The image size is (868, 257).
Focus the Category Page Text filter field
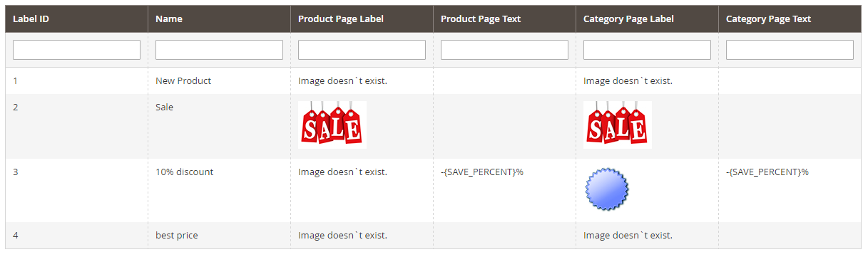point(790,50)
